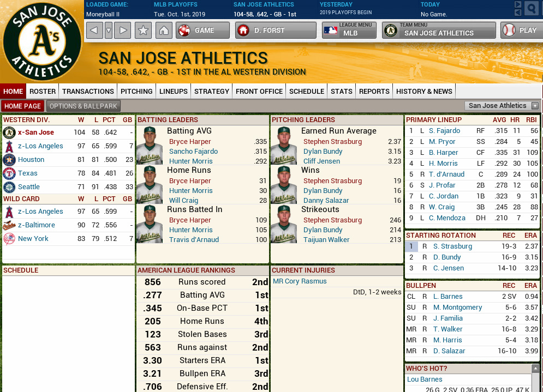This screenshot has height=392, width=543.
Task: Open z-Baltimore in the Wild Card standings
Action: (37, 225)
